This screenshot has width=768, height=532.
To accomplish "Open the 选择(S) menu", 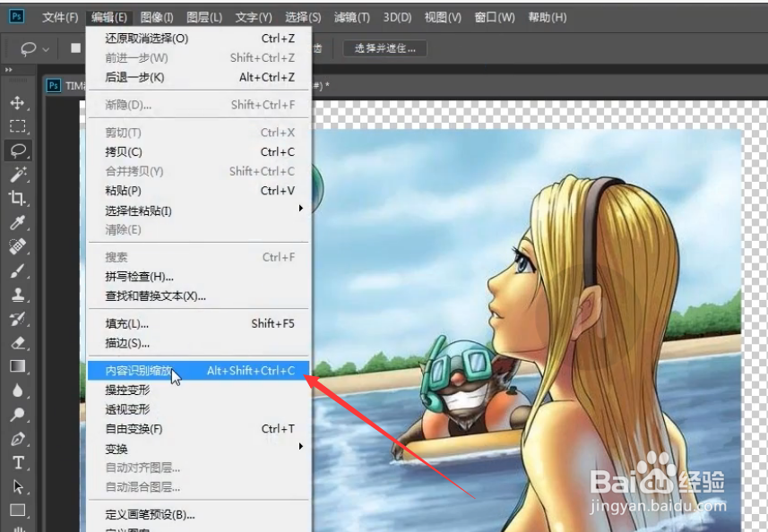I will (303, 18).
